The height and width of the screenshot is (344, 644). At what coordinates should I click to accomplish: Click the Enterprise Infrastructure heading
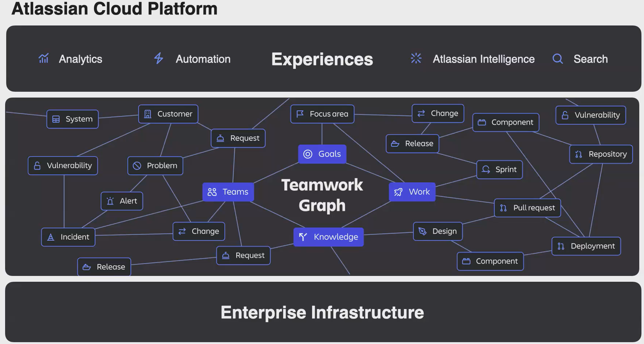point(322,312)
